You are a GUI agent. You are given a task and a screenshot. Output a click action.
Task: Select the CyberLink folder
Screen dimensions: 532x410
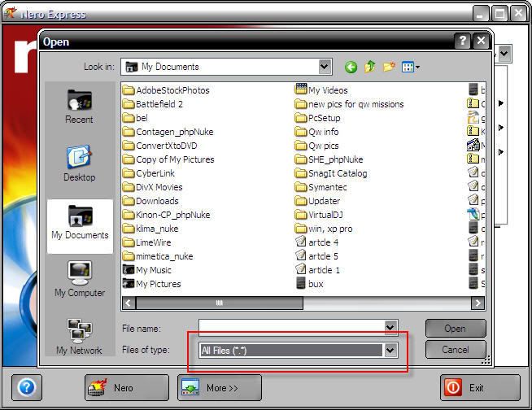click(149, 173)
